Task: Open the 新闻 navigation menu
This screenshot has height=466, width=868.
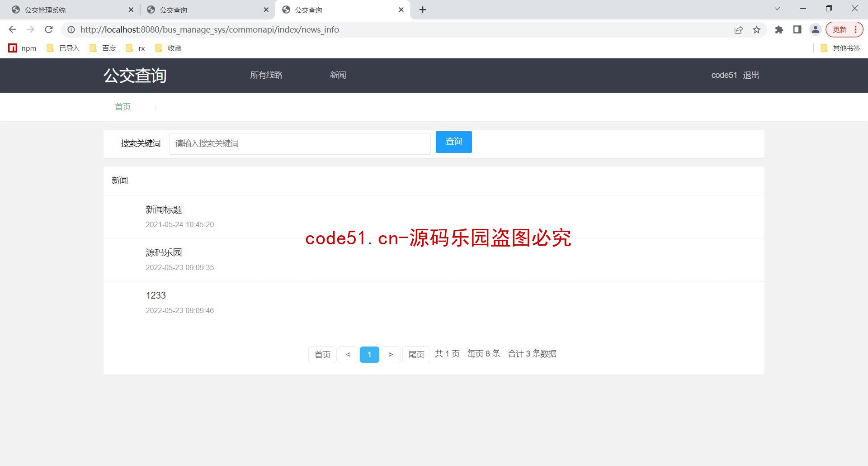Action: pyautogui.click(x=338, y=75)
